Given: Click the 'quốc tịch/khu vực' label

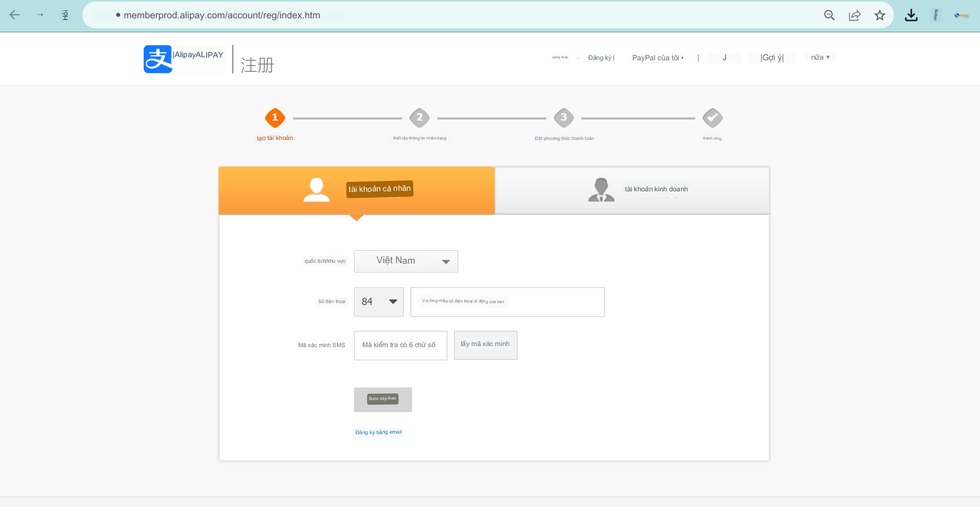Looking at the screenshot, I should point(325,261).
